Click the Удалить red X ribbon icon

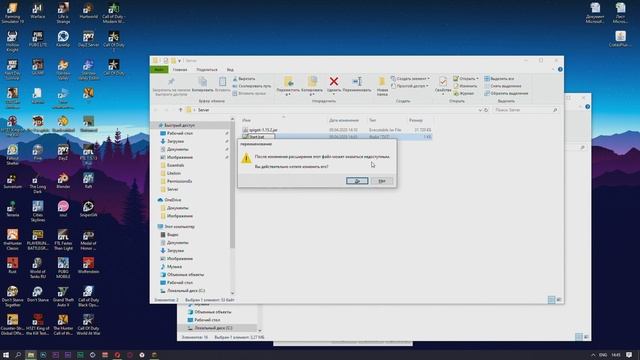coord(334,84)
